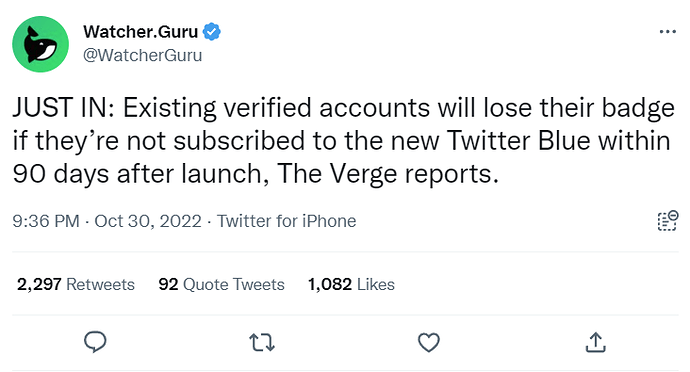The width and height of the screenshot is (690, 372).
Task: Click The Verge reports phrase in tweet
Action: coord(388,174)
